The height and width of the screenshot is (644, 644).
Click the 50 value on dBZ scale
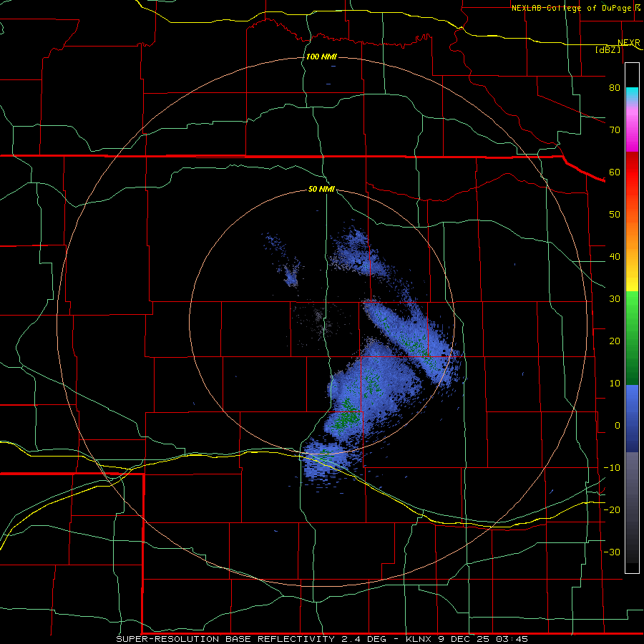pos(615,215)
